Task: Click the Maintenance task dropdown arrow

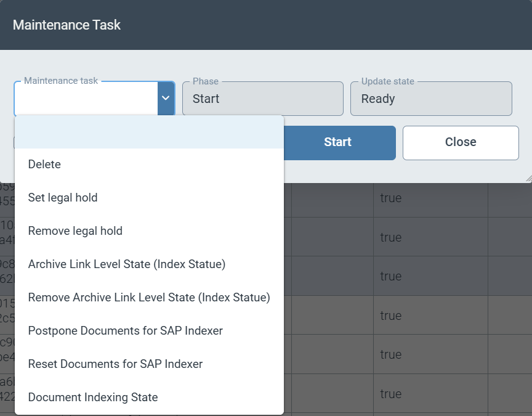Action: pyautogui.click(x=166, y=99)
